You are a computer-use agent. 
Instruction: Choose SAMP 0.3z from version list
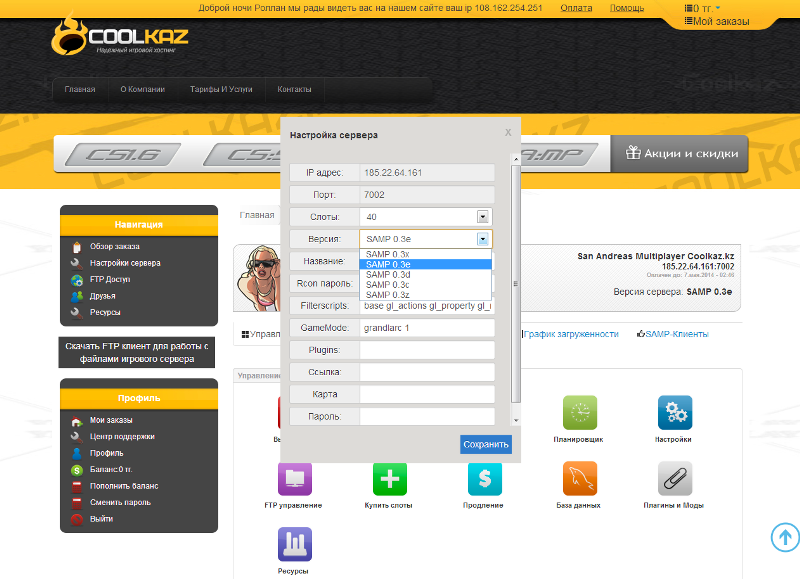pyautogui.click(x=426, y=295)
